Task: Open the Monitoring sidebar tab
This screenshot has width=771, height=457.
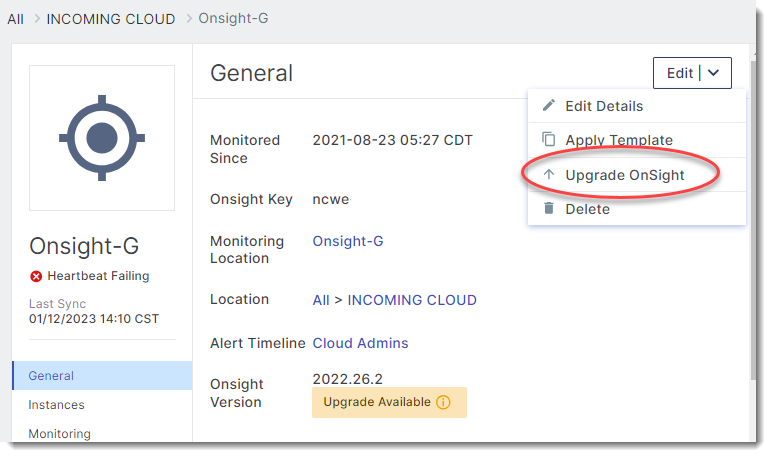Action: (59, 434)
